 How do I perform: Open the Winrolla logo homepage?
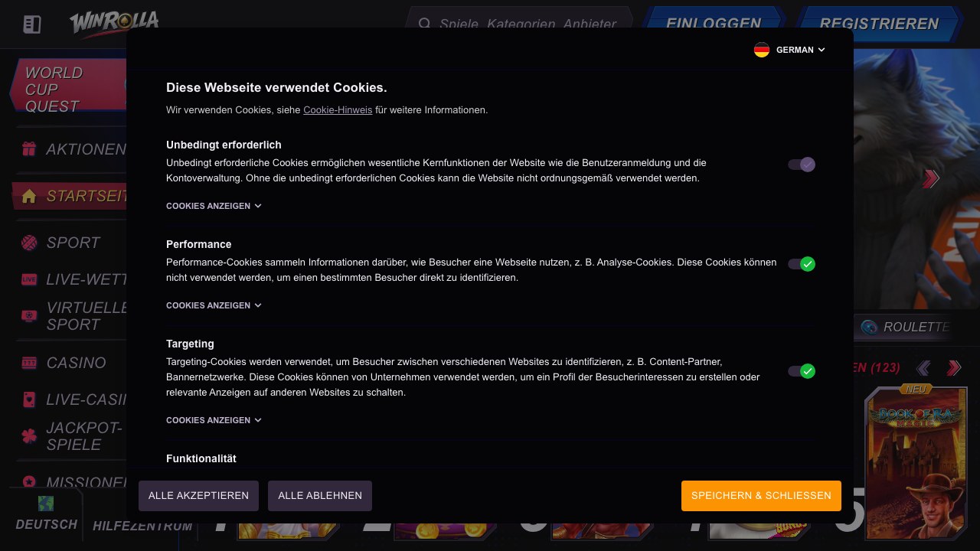pyautogui.click(x=114, y=23)
